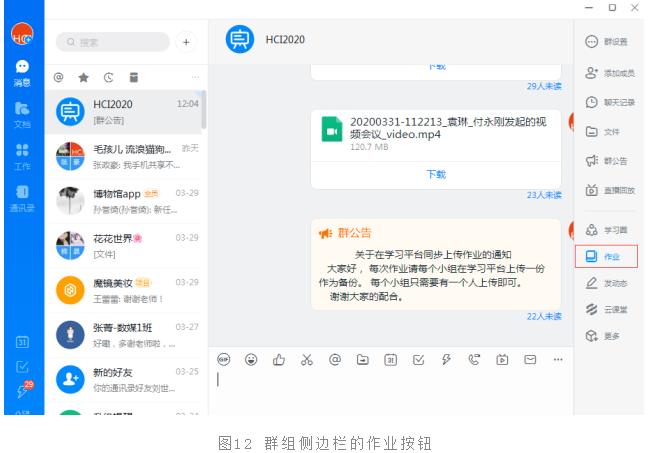Open 聊天记录 chat history
The image size is (650, 453).
(606, 102)
